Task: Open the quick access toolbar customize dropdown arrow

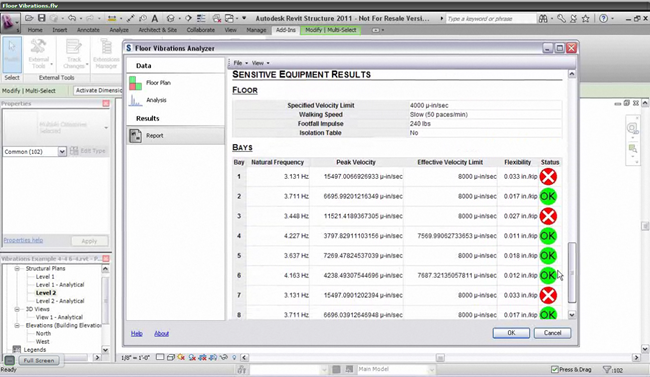Action: tap(244, 18)
